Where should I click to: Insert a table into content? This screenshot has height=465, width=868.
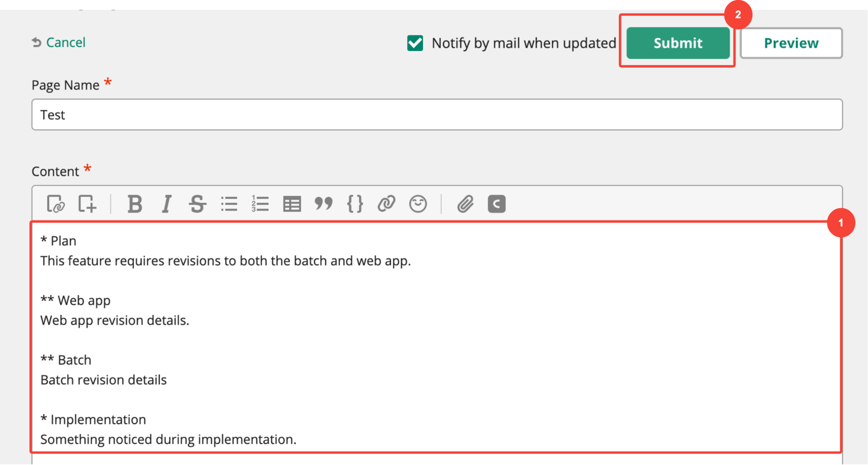point(292,204)
